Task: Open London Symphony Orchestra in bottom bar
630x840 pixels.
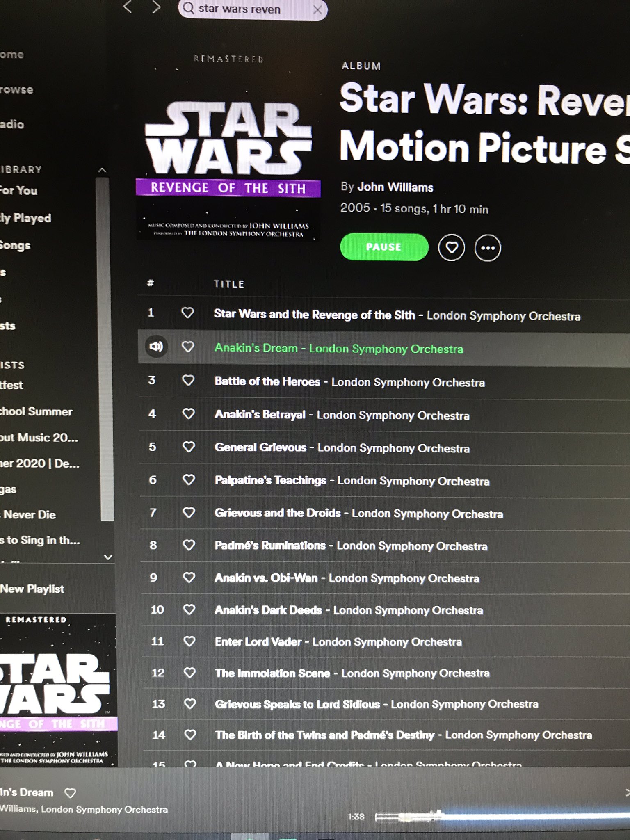Action: click(104, 810)
